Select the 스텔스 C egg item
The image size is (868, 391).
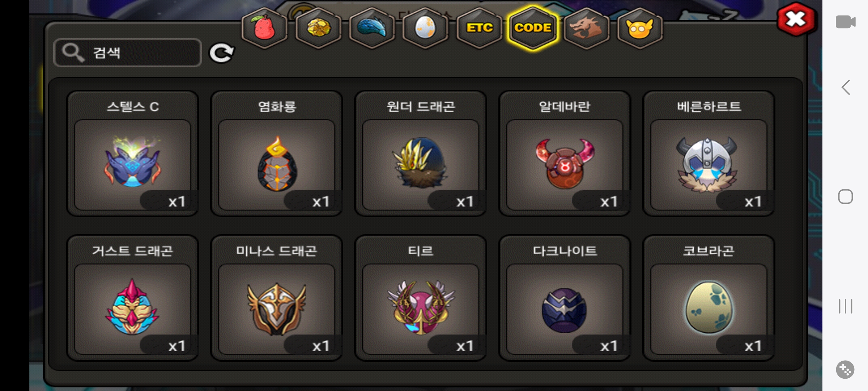pos(133,154)
